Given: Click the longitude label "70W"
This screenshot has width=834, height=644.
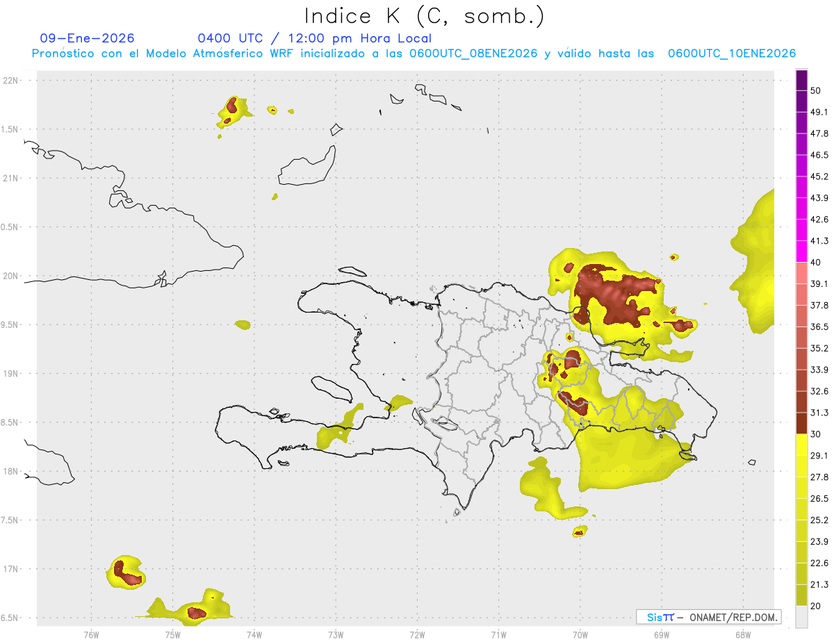Looking at the screenshot, I should point(580,635).
